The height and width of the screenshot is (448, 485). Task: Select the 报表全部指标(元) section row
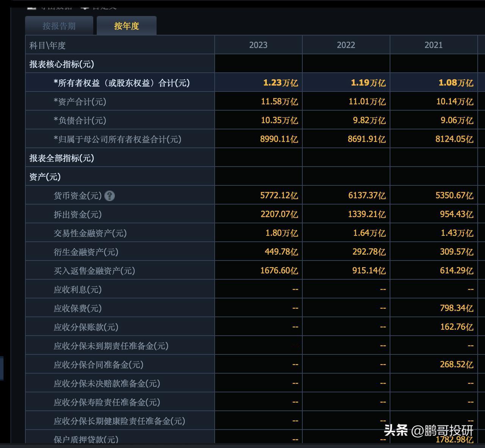(120, 158)
